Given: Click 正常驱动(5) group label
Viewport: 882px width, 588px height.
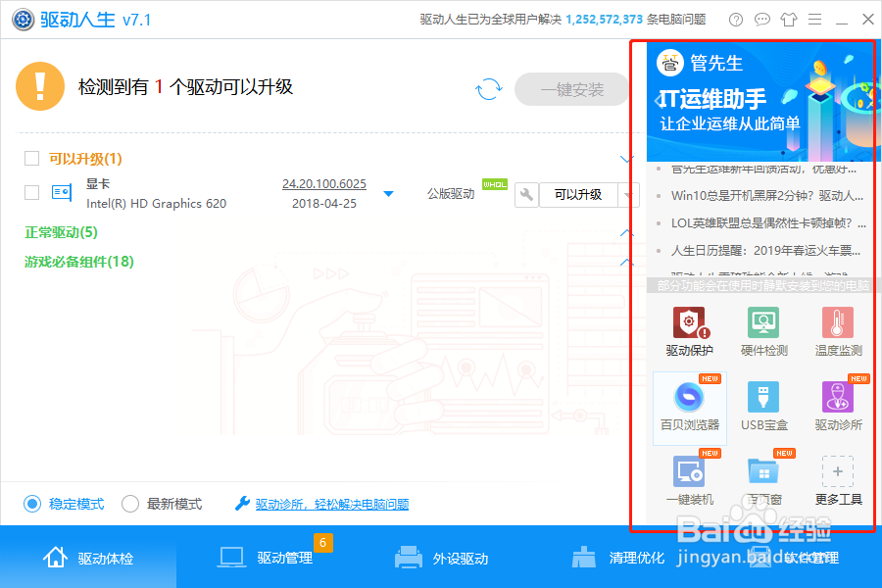Looking at the screenshot, I should point(61,232).
